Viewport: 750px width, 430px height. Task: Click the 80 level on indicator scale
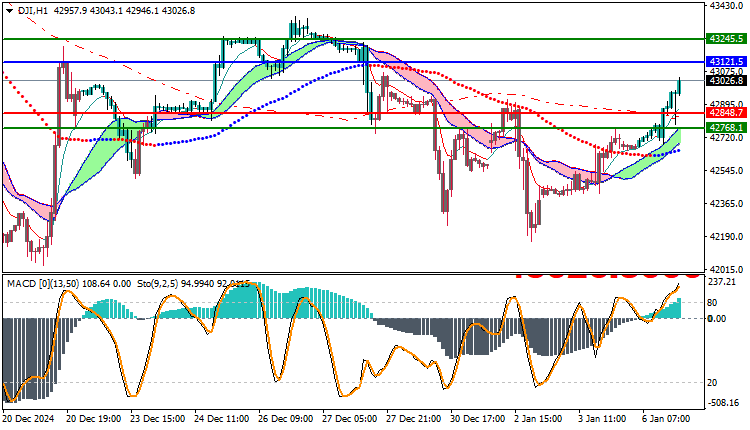coord(712,303)
